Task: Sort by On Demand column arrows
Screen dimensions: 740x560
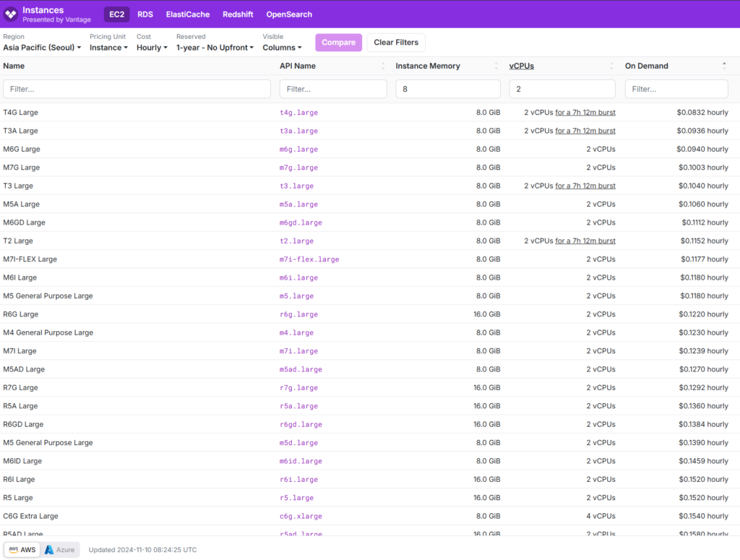Action: point(724,66)
